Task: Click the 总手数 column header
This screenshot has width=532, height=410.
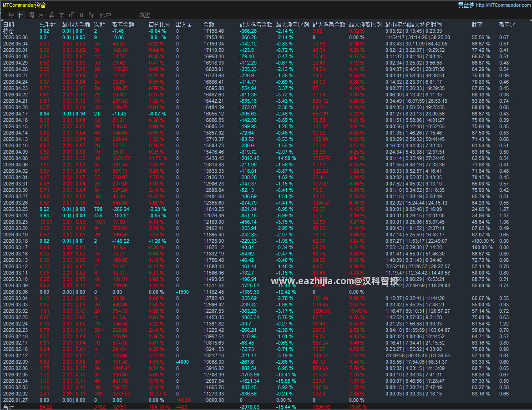Action: pos(47,25)
